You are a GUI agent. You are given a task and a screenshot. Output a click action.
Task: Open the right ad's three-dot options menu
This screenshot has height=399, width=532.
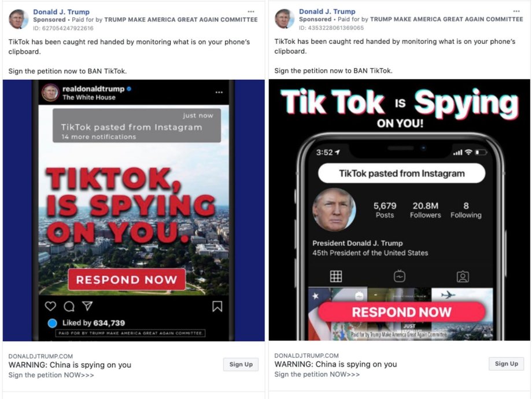coord(516,11)
